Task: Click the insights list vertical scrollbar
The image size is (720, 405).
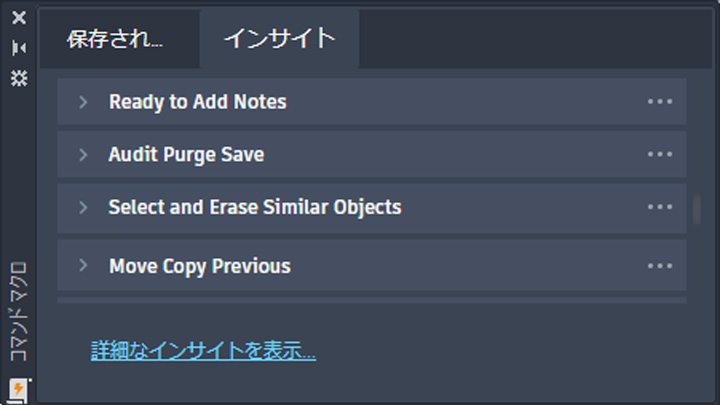Action: pos(697,209)
